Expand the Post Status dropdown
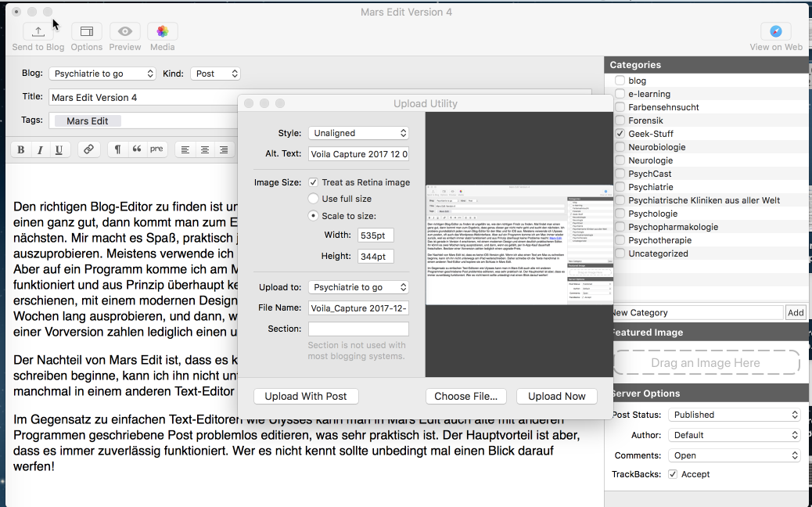This screenshot has width=812, height=507. point(734,415)
